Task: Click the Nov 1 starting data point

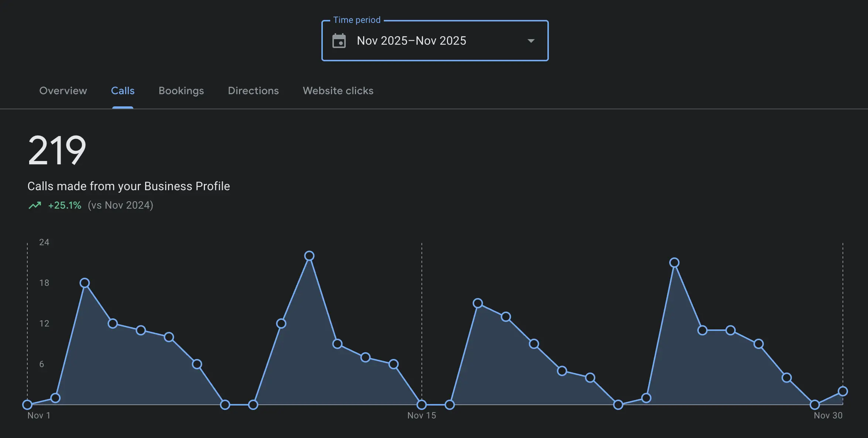Action: [x=27, y=405]
